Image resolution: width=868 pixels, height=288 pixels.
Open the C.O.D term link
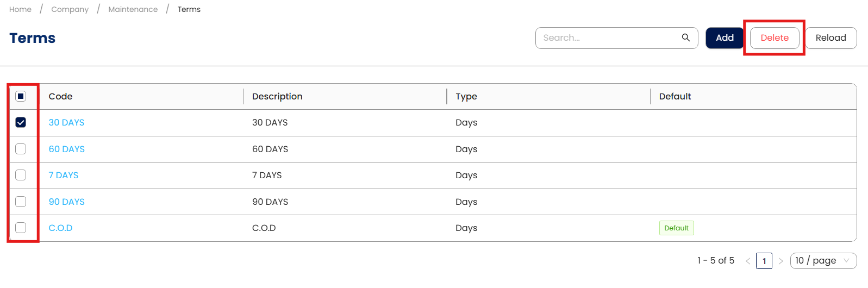(x=60, y=228)
